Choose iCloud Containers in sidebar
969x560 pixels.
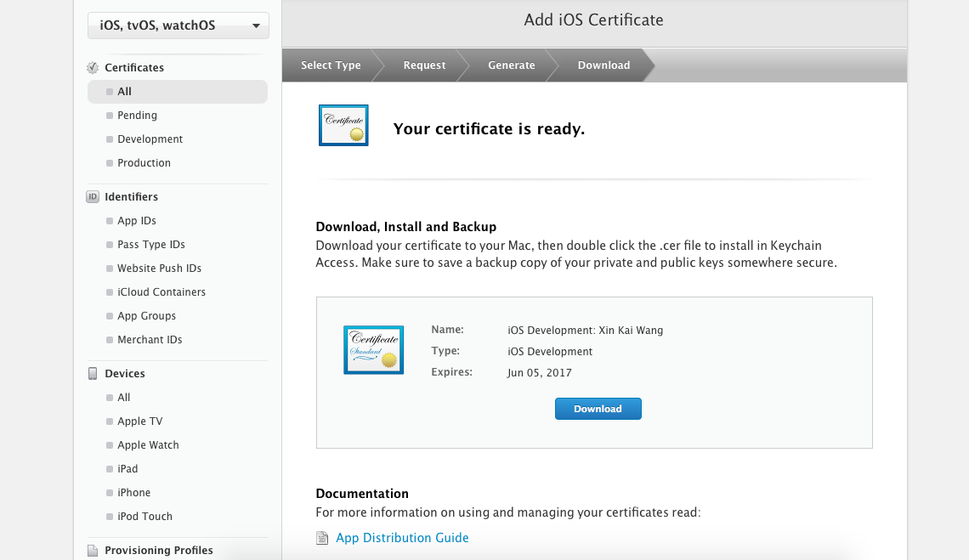161,292
